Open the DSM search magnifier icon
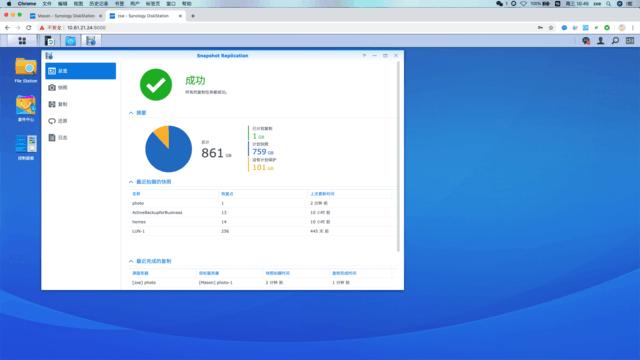Viewport: 640px width, 360px height. pyautogui.click(x=615, y=41)
